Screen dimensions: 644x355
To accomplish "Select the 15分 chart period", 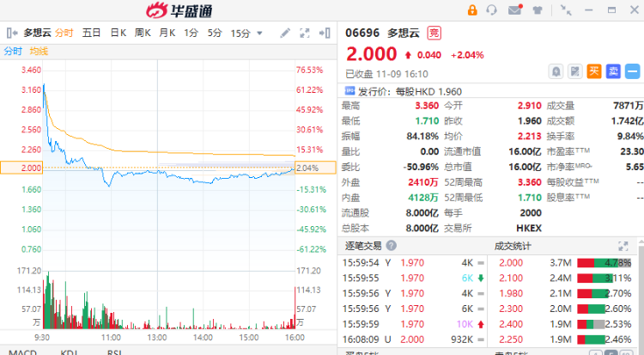I will [x=240, y=34].
